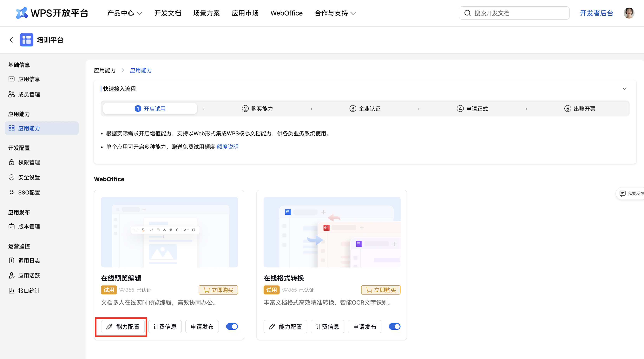Click the 在线格式转换 card title
Image resolution: width=644 pixels, height=359 pixels.
tap(284, 278)
